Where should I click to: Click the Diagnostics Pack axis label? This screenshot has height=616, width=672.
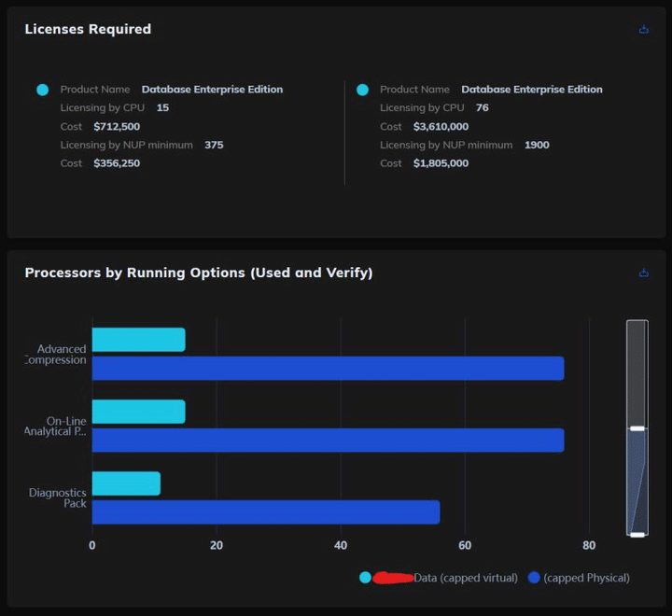point(58,498)
